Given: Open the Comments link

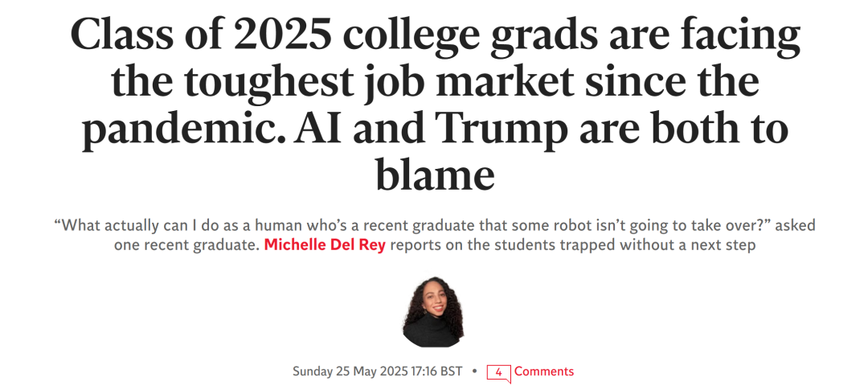Looking at the screenshot, I should [544, 371].
